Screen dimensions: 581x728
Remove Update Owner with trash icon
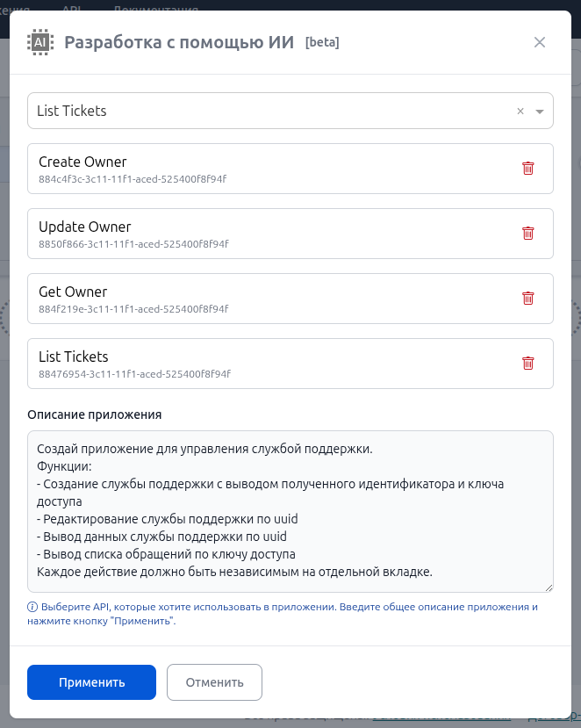pos(528,233)
